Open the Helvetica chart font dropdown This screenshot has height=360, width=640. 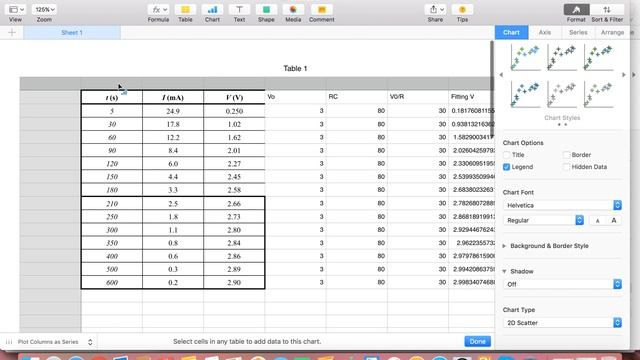tap(562, 205)
